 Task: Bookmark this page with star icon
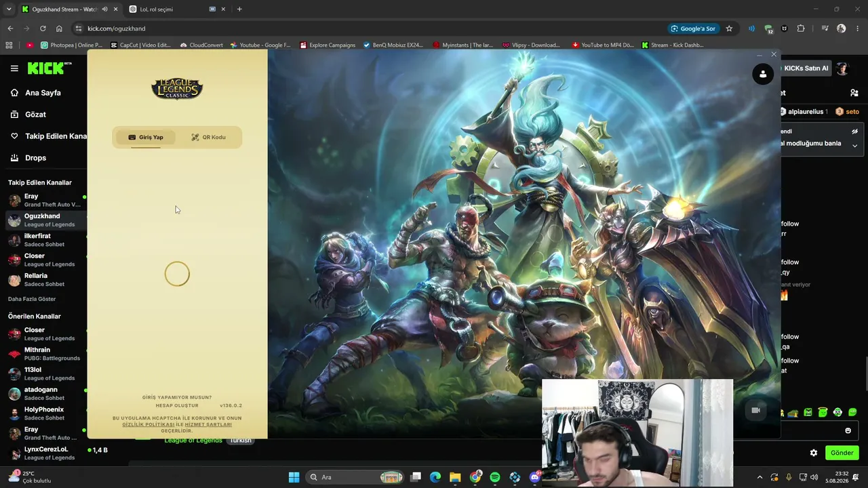[x=729, y=28]
